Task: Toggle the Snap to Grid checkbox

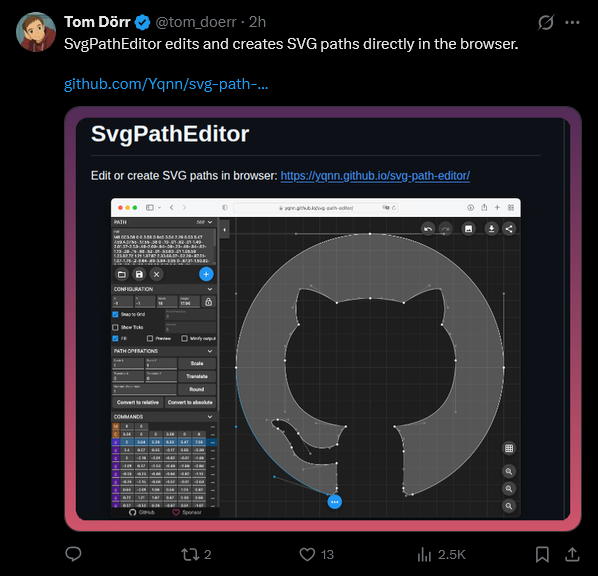Action: point(116,314)
